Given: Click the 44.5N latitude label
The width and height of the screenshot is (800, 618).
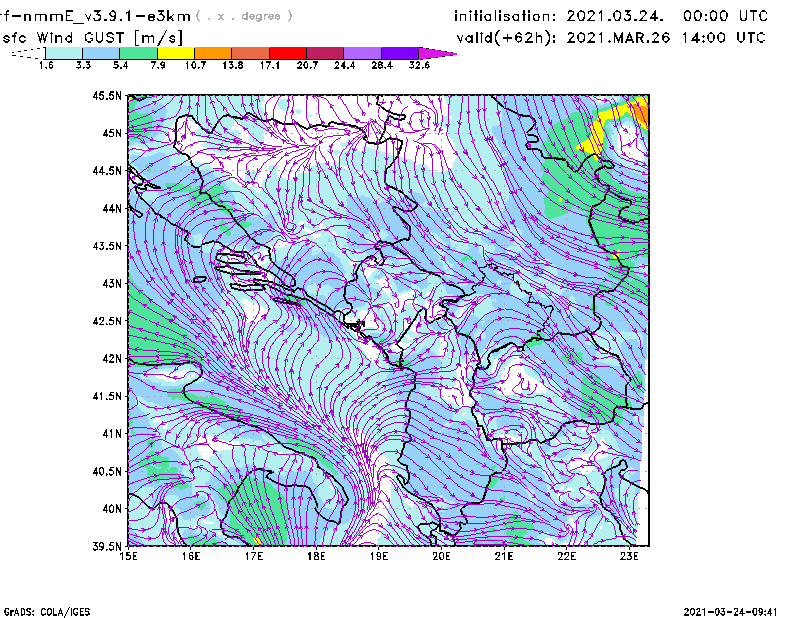Looking at the screenshot, I should [107, 170].
